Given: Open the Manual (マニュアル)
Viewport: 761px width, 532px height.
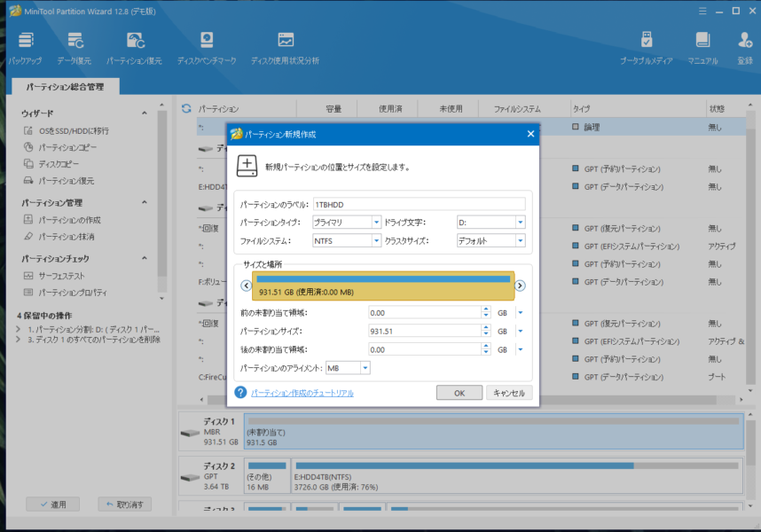Looking at the screenshot, I should click(x=702, y=48).
